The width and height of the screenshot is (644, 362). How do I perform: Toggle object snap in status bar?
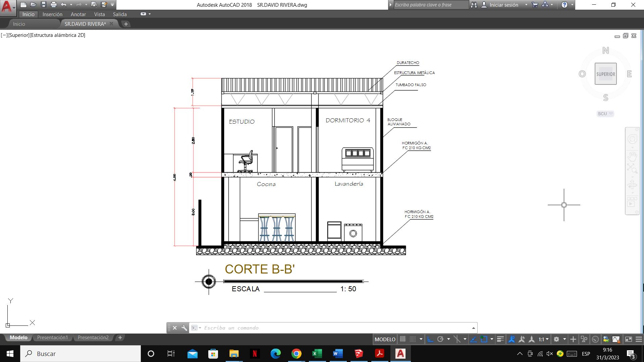pos(484,339)
